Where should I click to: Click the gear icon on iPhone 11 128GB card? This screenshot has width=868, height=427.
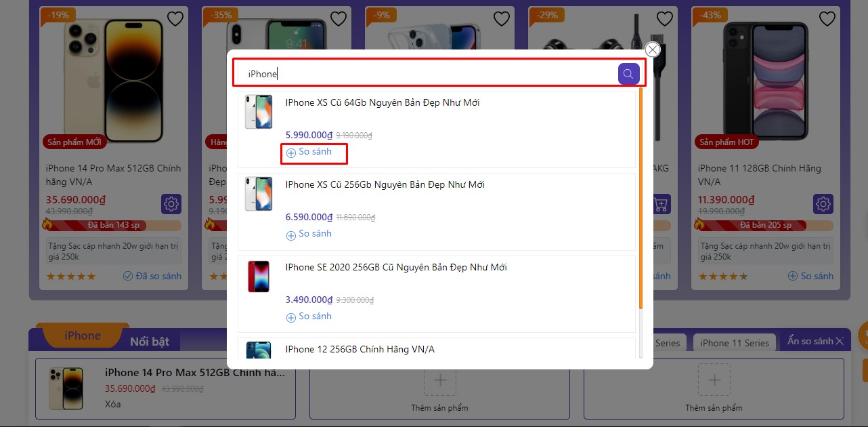click(823, 203)
